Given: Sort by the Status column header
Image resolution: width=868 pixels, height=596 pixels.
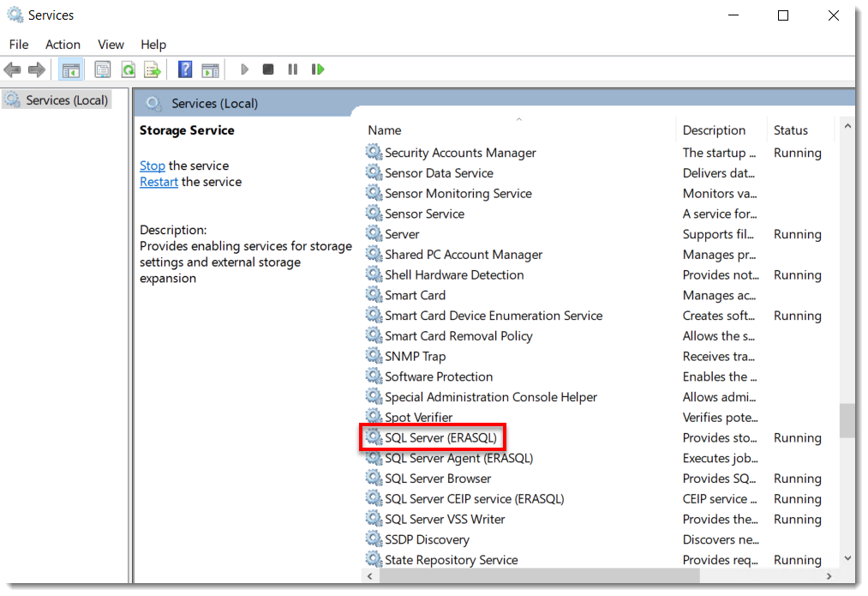Looking at the screenshot, I should (x=791, y=130).
